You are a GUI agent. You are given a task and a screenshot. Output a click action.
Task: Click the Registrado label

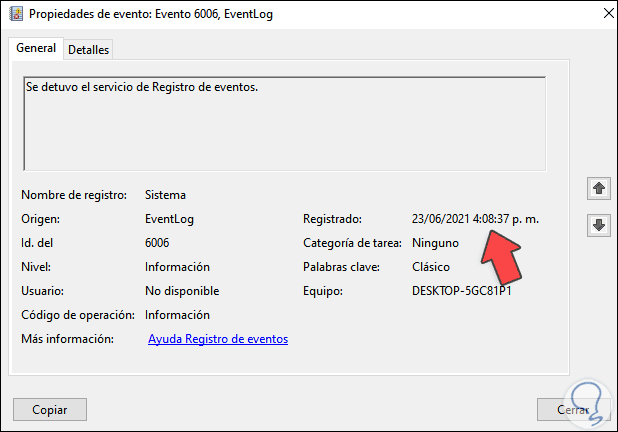click(x=332, y=219)
